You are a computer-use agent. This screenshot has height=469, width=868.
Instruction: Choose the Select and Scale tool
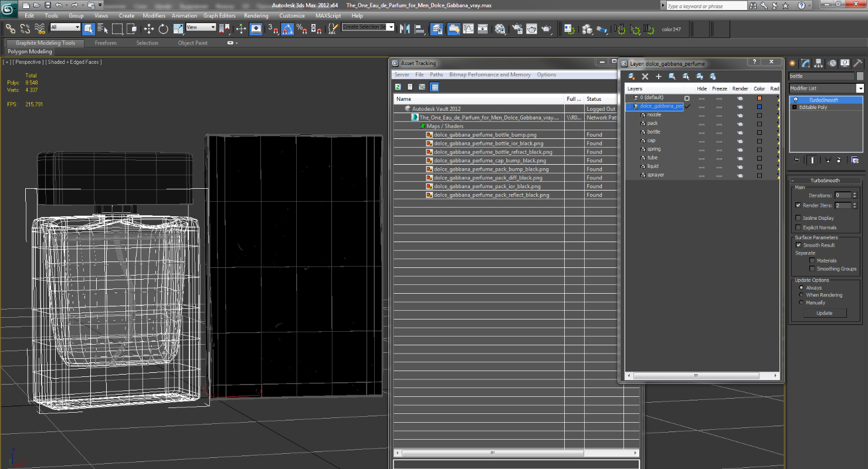pos(178,28)
